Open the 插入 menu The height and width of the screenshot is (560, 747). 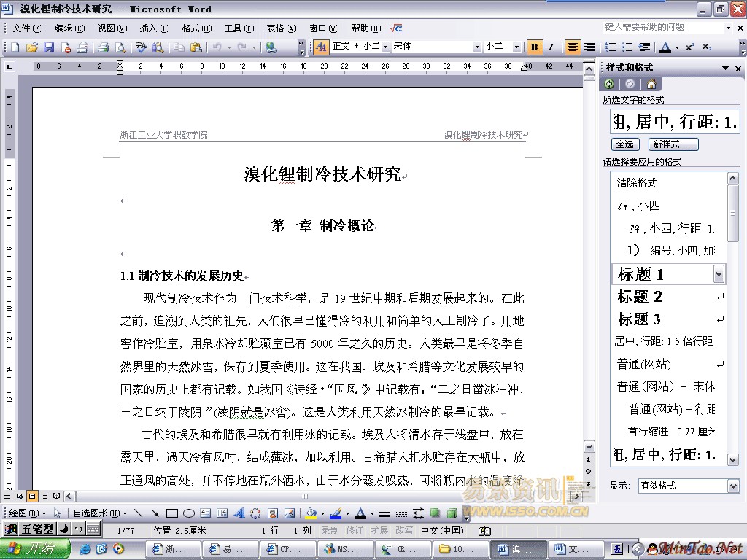pyautogui.click(x=153, y=28)
